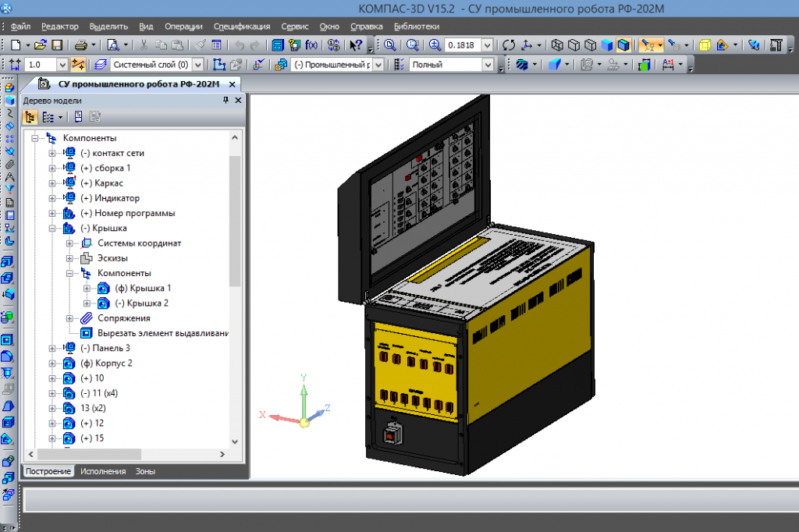Click into the zoom scale 0.1818 field
This screenshot has height=532, width=799.
click(463, 44)
